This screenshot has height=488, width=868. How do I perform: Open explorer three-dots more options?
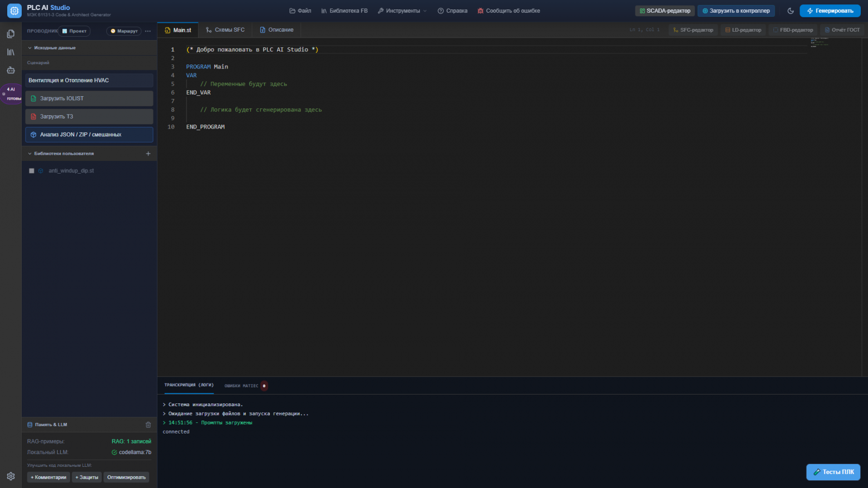pos(148,31)
